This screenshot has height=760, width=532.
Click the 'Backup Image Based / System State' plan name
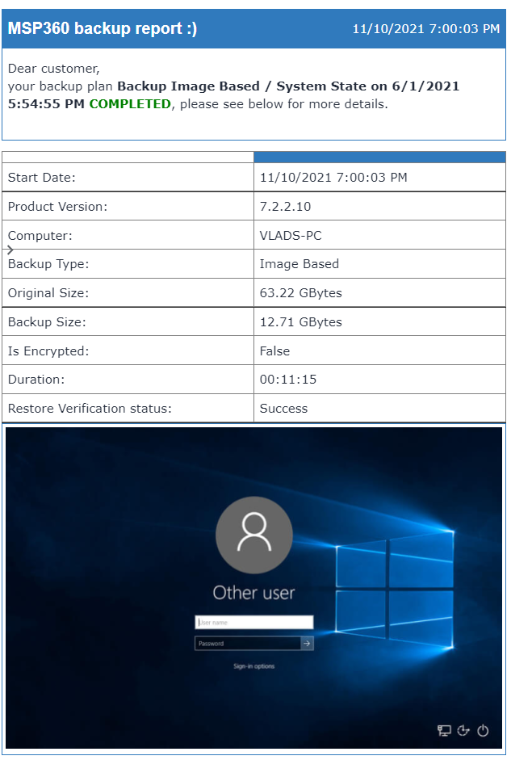pos(242,86)
